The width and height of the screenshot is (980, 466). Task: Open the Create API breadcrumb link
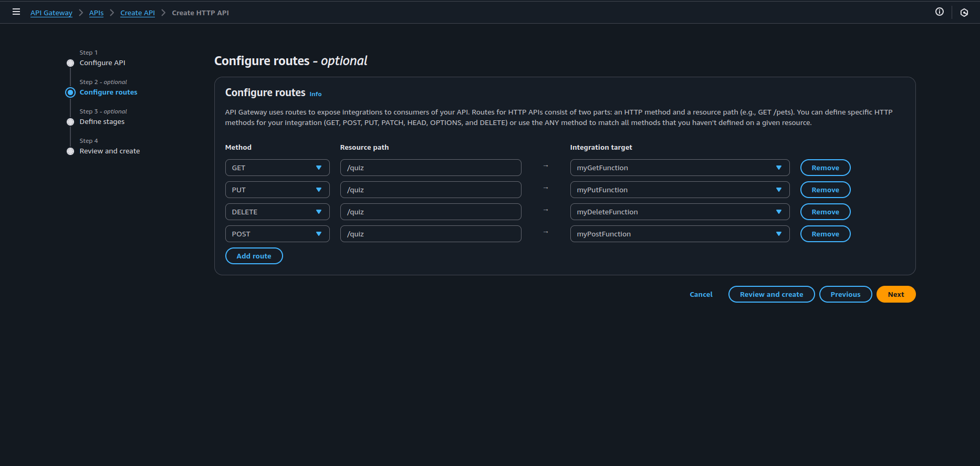[x=137, y=13]
